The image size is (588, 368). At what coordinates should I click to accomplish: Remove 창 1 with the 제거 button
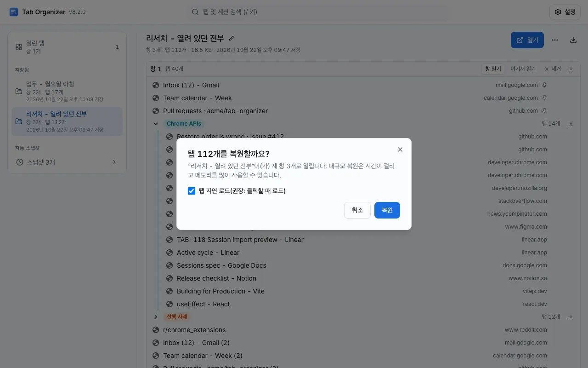(553, 69)
